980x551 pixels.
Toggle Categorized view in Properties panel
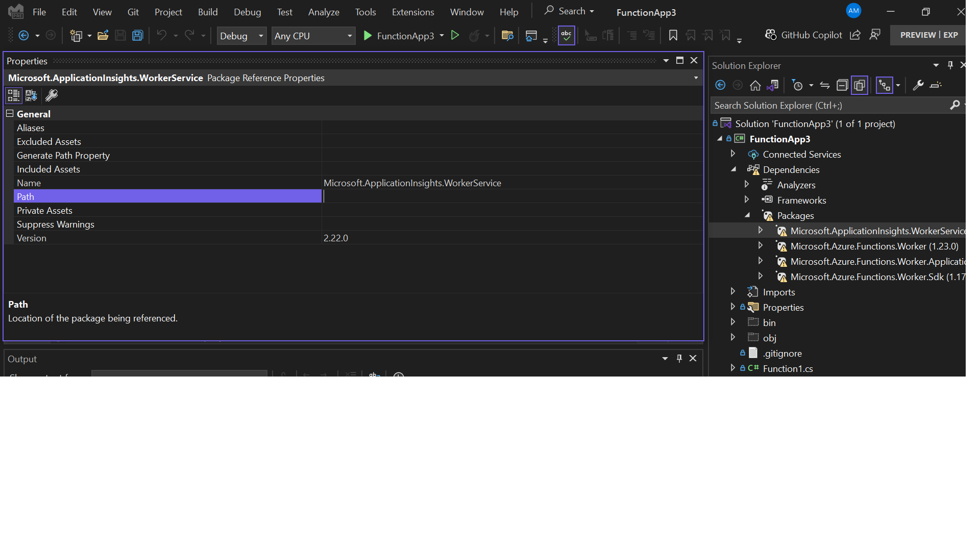pyautogui.click(x=13, y=95)
